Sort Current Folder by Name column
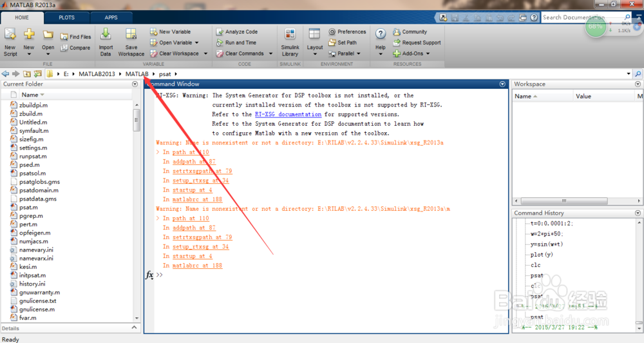 coord(33,95)
